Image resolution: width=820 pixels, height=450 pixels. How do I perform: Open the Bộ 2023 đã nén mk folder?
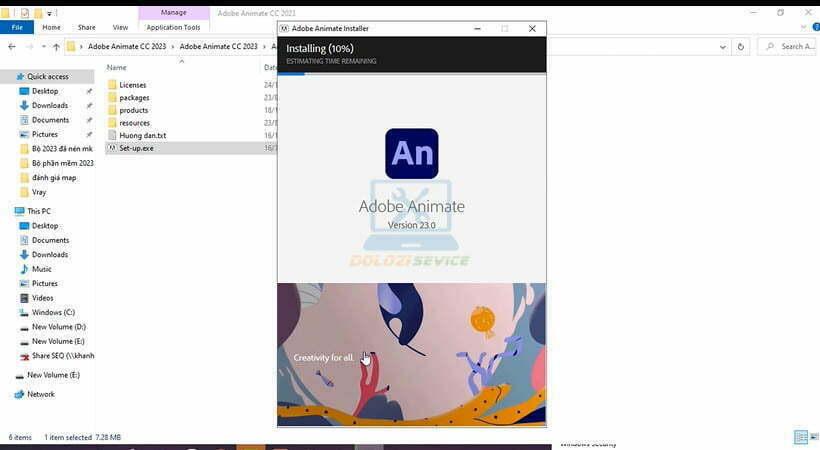coord(62,149)
